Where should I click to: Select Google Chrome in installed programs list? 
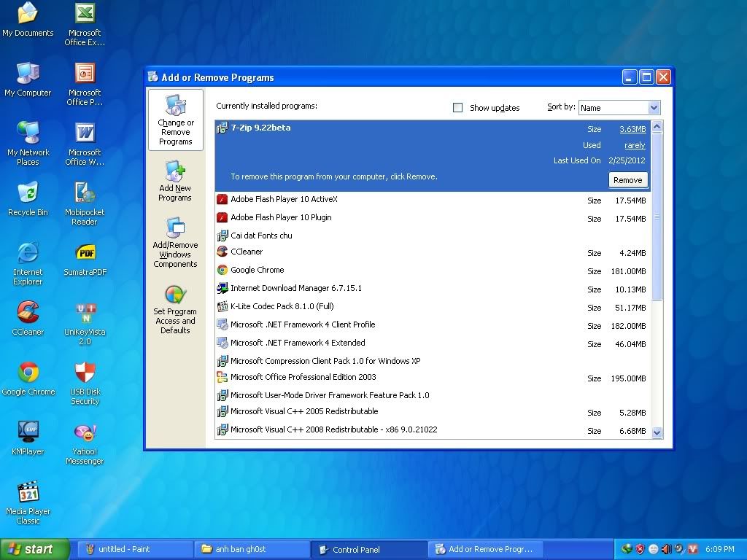(432, 271)
